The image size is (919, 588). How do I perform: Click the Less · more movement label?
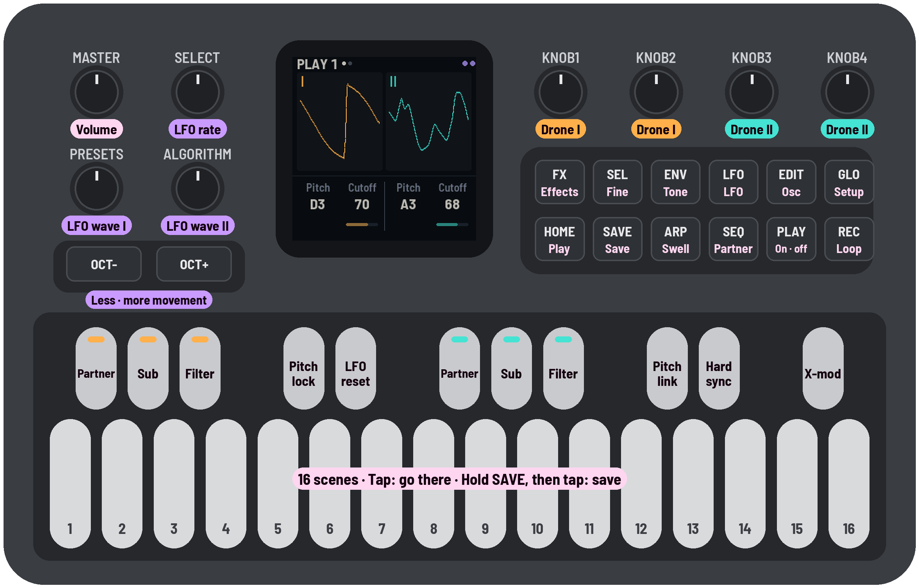(x=148, y=300)
